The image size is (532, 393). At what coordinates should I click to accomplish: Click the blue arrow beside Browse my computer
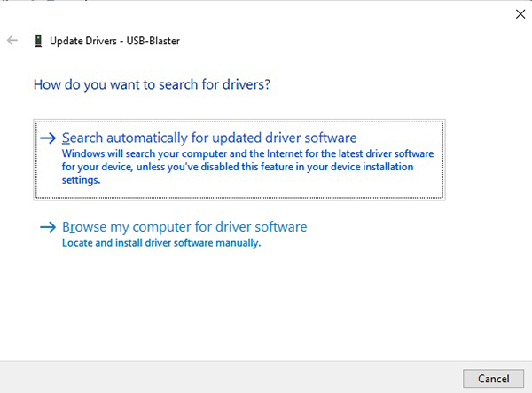(48, 227)
